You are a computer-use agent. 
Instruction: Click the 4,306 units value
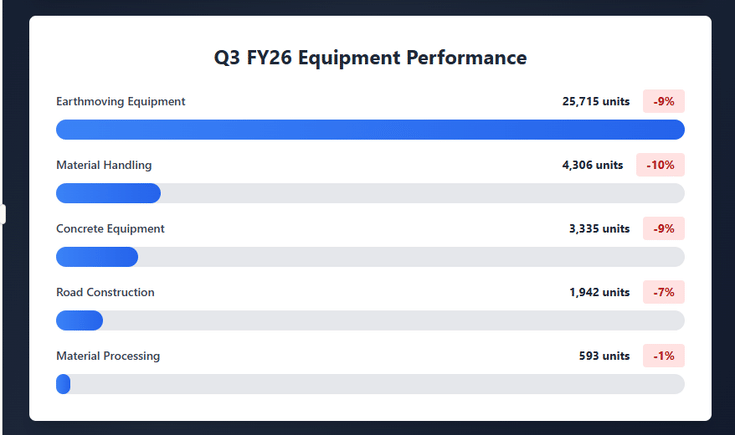point(592,165)
